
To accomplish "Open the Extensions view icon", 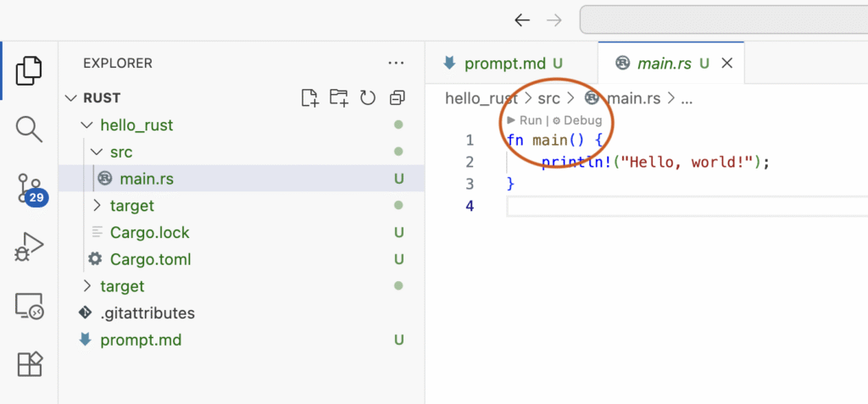I will [x=29, y=364].
